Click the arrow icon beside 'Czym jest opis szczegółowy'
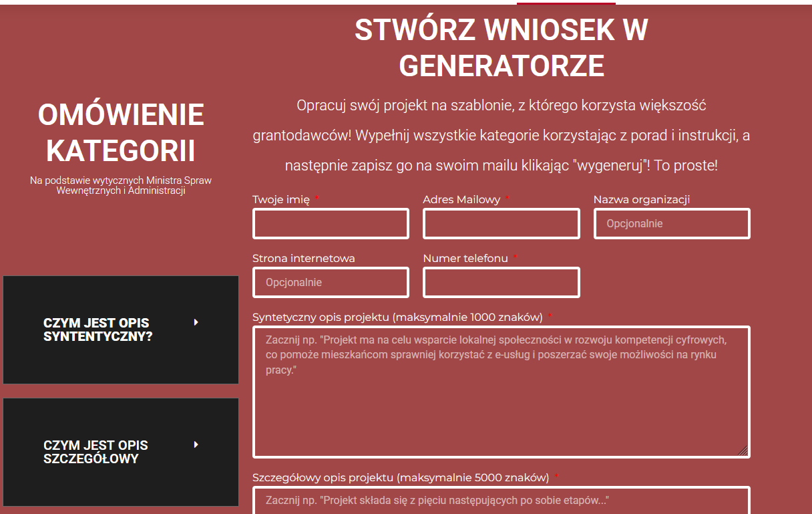Image resolution: width=812 pixels, height=514 pixels. click(x=196, y=444)
